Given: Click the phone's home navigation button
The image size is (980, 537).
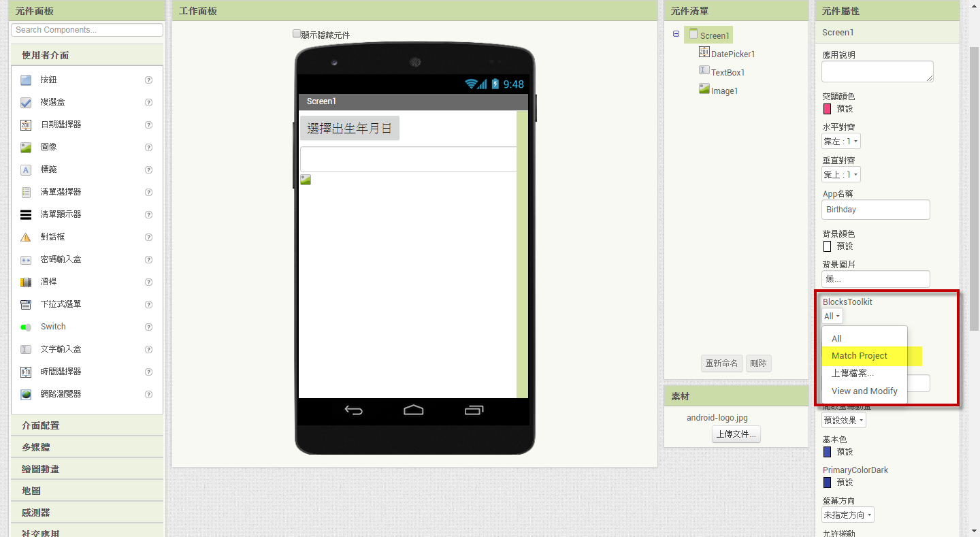Looking at the screenshot, I should (413, 410).
